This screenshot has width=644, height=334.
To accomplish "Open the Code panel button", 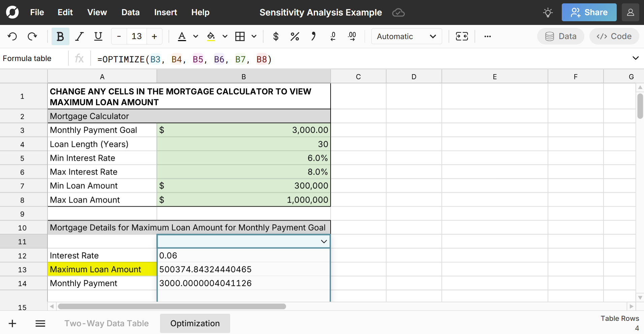I will 614,36.
